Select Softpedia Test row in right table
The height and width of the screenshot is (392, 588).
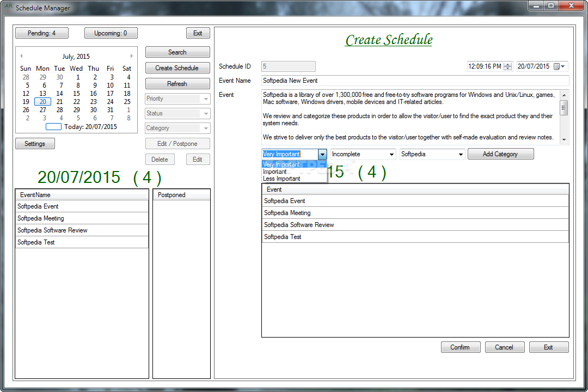pyautogui.click(x=415, y=237)
